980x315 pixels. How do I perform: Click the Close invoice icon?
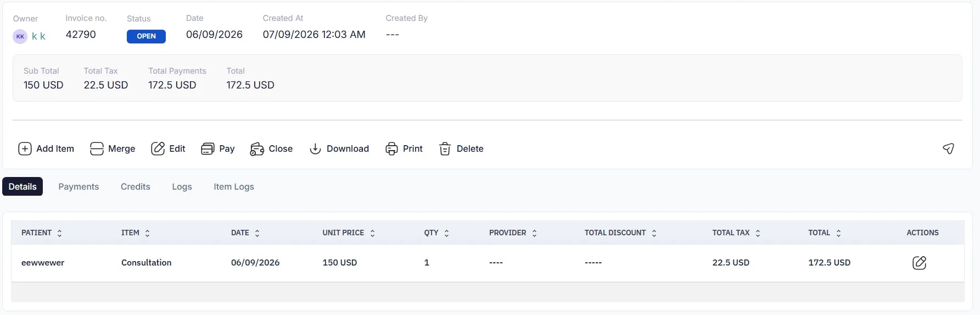tap(257, 149)
